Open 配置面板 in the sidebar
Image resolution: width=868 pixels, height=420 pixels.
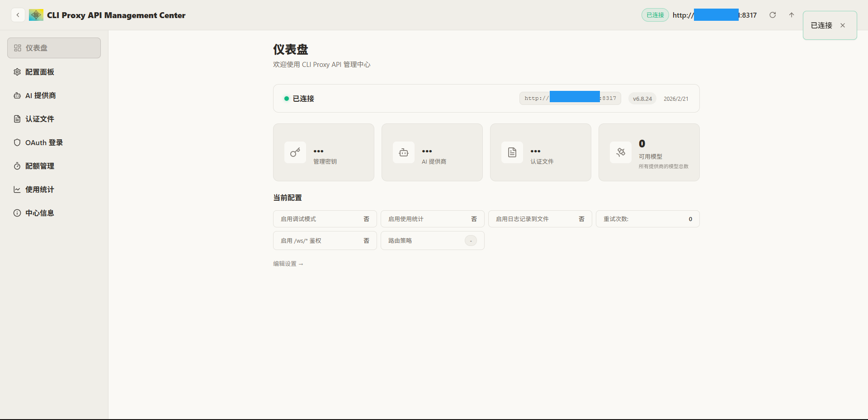point(40,72)
